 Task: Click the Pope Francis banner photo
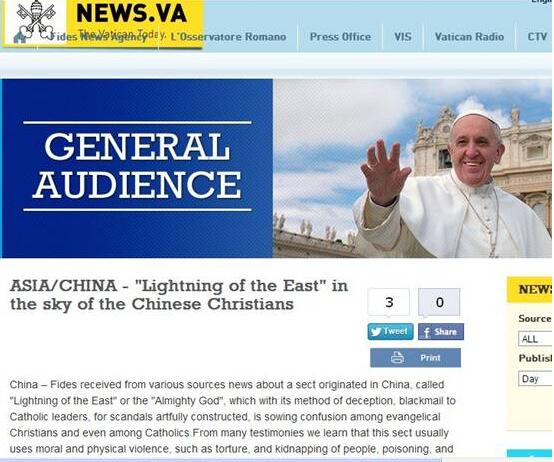[x=412, y=168]
